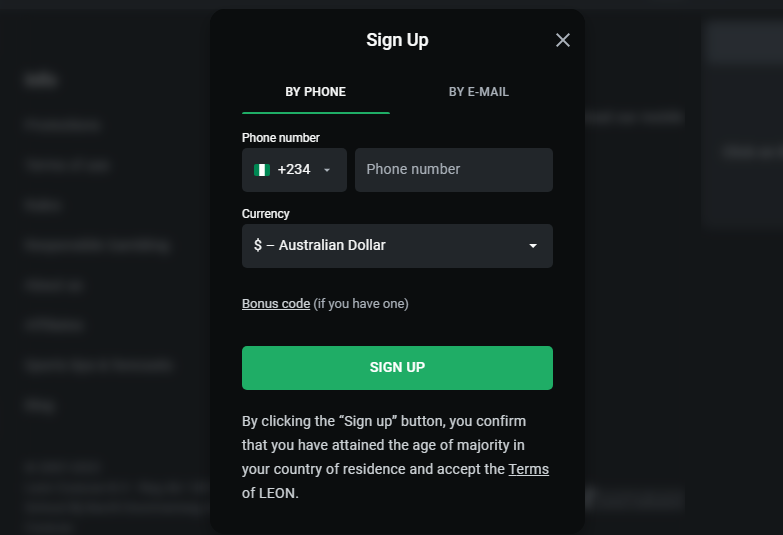Click the "(if you have one)" hint text

point(361,304)
